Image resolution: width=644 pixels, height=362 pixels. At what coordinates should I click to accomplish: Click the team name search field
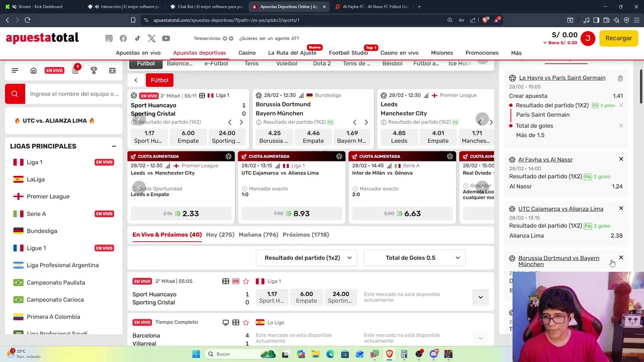point(74,94)
